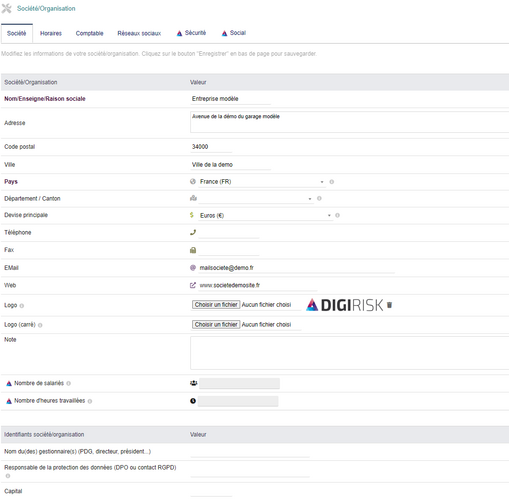The width and height of the screenshot is (509, 500).
Task: Open the Pays dropdown showing France (FR)
Action: pyautogui.click(x=262, y=182)
